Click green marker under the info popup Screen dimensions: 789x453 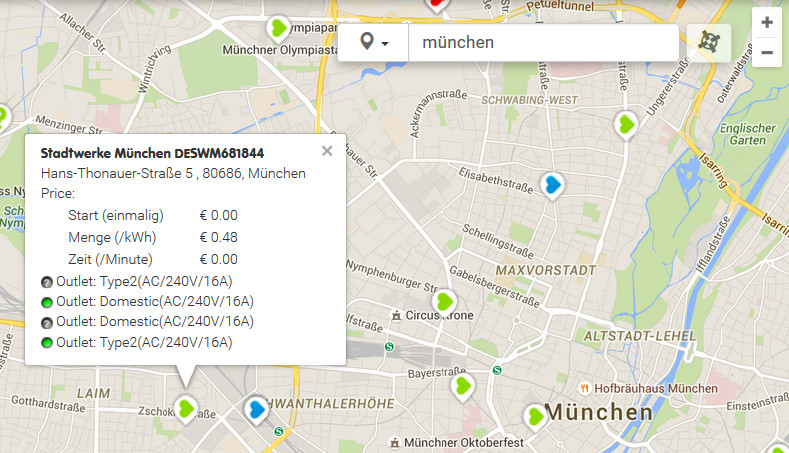click(x=186, y=407)
